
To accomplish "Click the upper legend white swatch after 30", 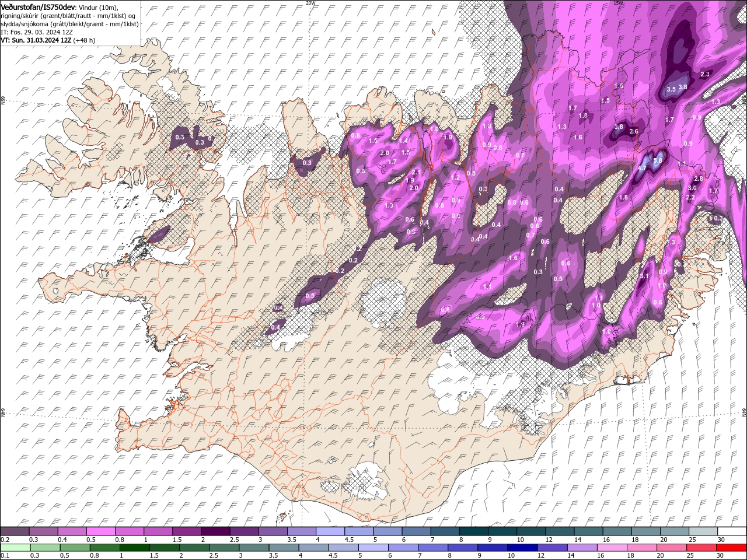I will pos(732,531).
